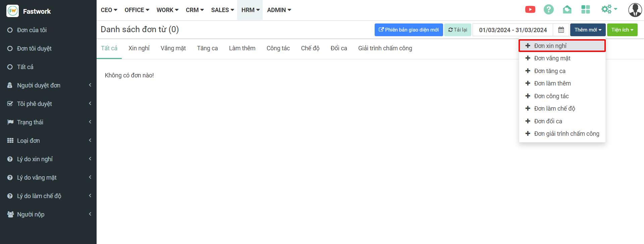Open the apps grid icon
Image resolution: width=644 pixels, height=244 pixels.
(x=585, y=9)
